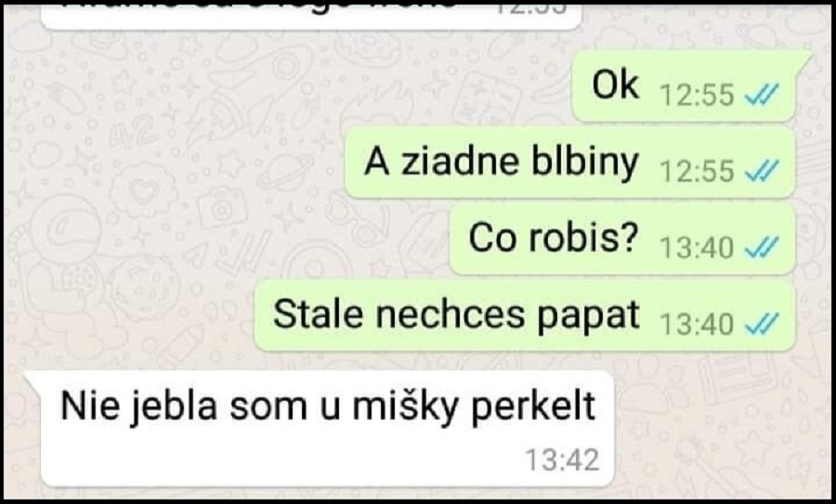Click the word "robis?" in sent message
Screen dimensions: 836x504
click(x=584, y=239)
